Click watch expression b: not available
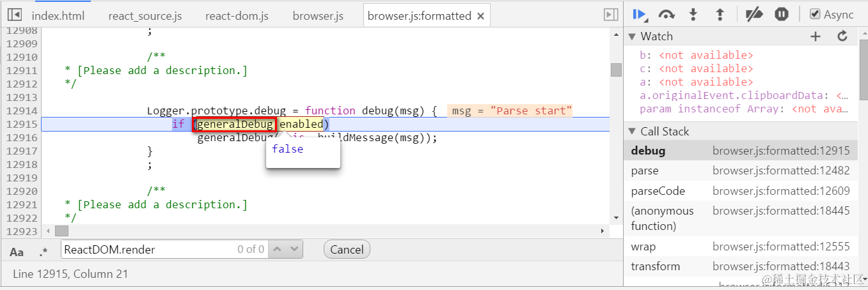The height and width of the screenshot is (290, 868). coord(697,56)
